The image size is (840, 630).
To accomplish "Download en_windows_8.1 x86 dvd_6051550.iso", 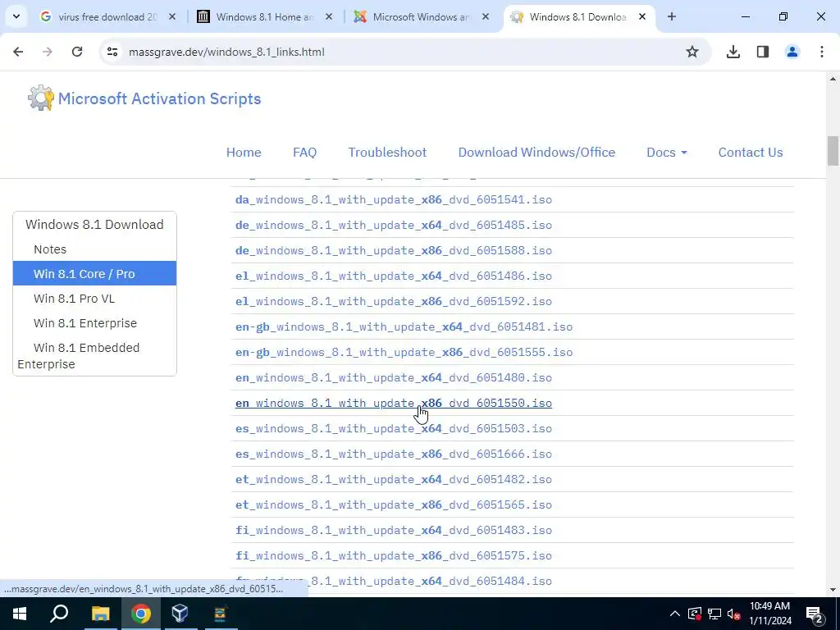I will coord(394,403).
